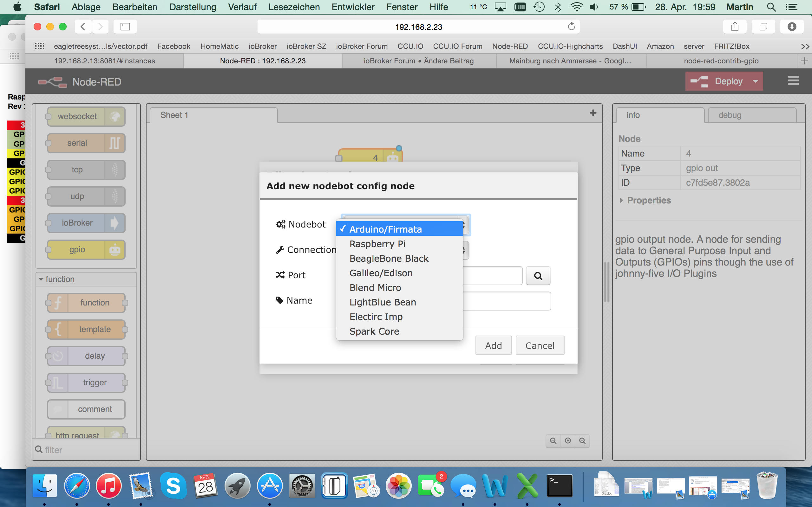The image size is (812, 507).
Task: Add a new sheet with the plus icon
Action: [593, 113]
